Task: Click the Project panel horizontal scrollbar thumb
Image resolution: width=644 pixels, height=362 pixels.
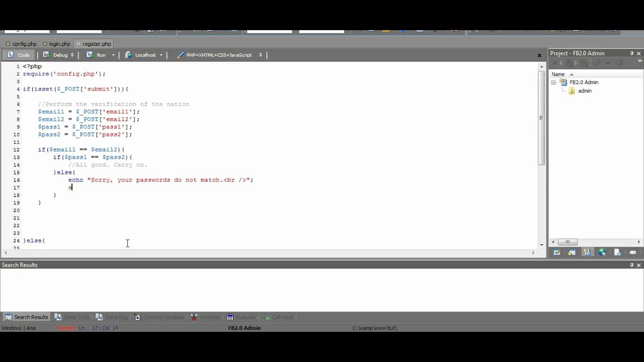Action: (568, 242)
